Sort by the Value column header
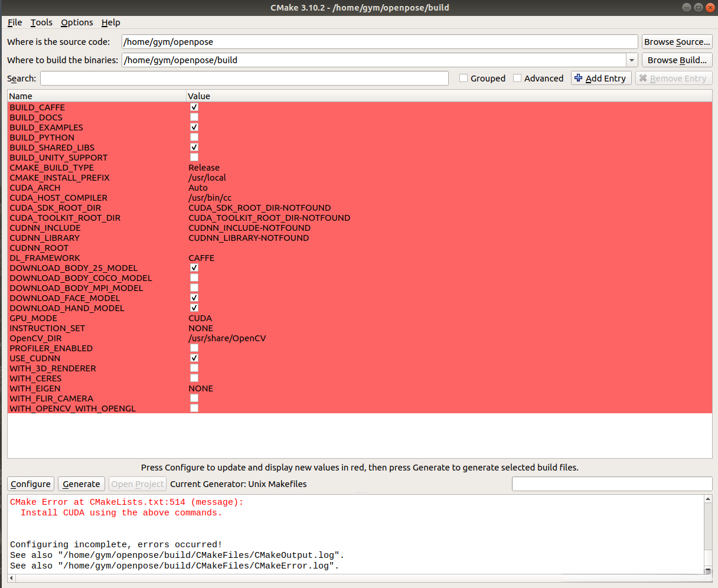718x588 pixels. click(x=449, y=96)
